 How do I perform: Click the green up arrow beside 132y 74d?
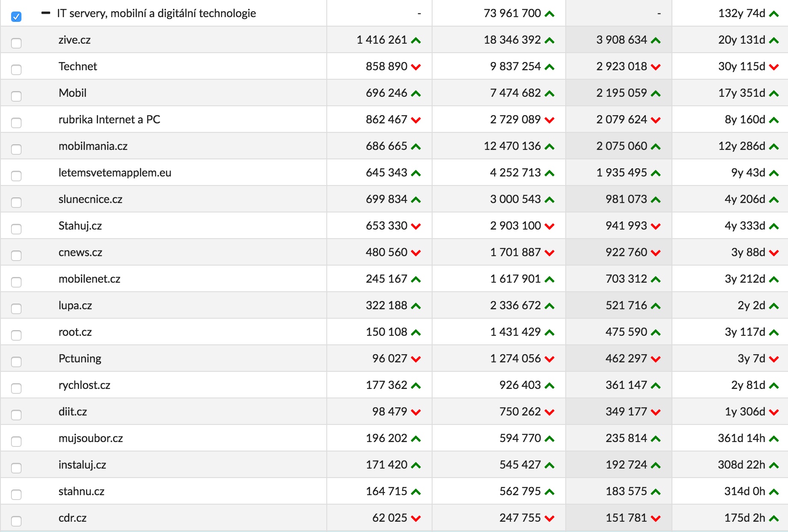[x=774, y=14]
